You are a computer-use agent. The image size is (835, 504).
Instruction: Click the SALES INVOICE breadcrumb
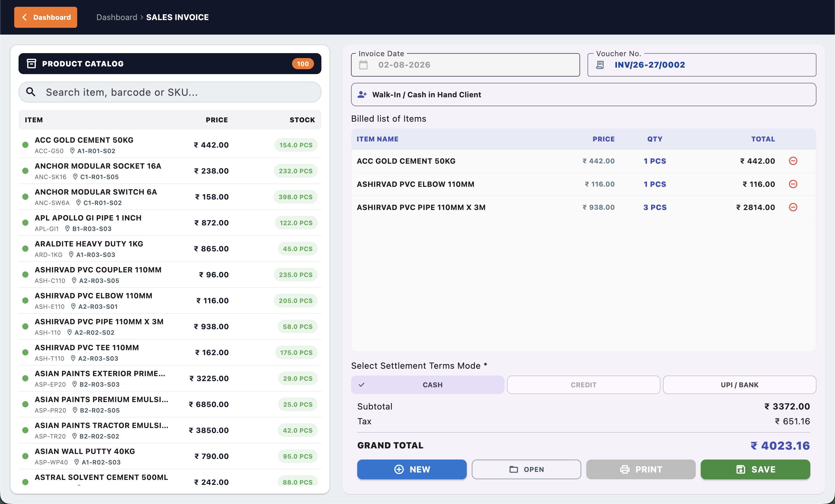(177, 17)
